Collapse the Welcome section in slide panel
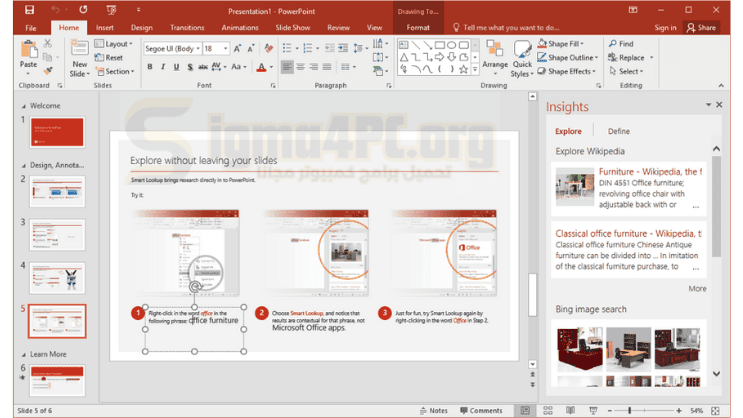743x418 pixels. (24, 106)
